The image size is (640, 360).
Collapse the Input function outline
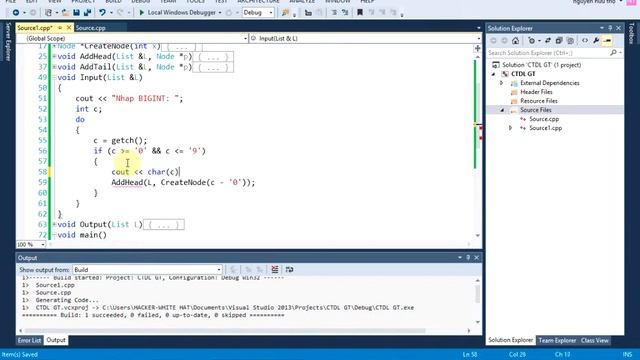click(54, 78)
